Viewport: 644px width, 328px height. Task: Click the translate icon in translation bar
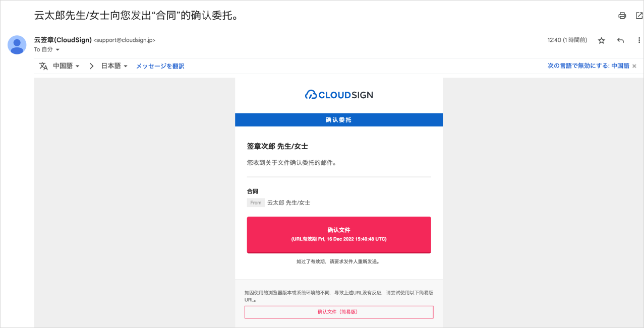pos(43,66)
